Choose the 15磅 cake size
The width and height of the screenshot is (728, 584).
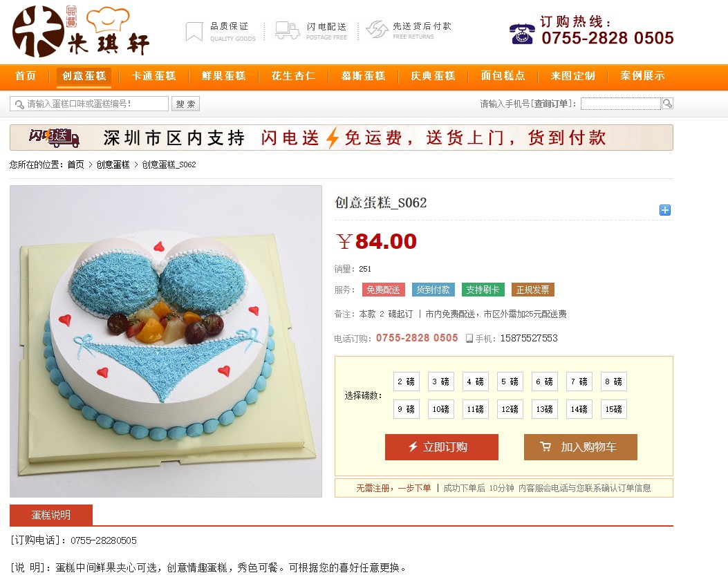pos(613,409)
